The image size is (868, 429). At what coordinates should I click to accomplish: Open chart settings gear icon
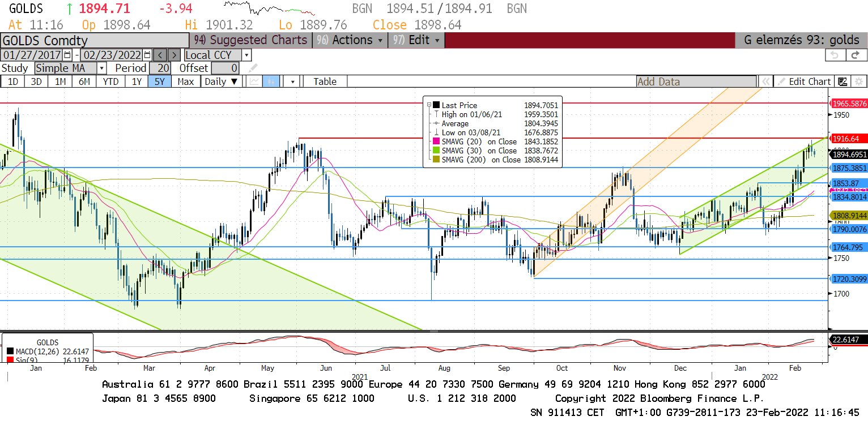point(858,81)
